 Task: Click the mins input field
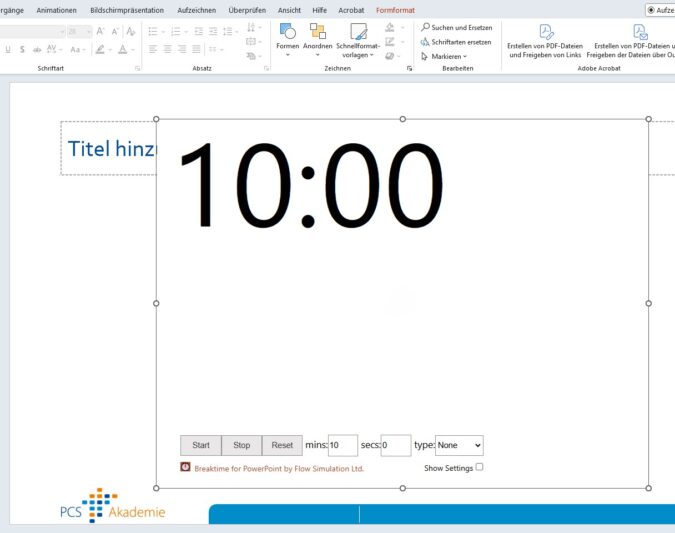343,445
